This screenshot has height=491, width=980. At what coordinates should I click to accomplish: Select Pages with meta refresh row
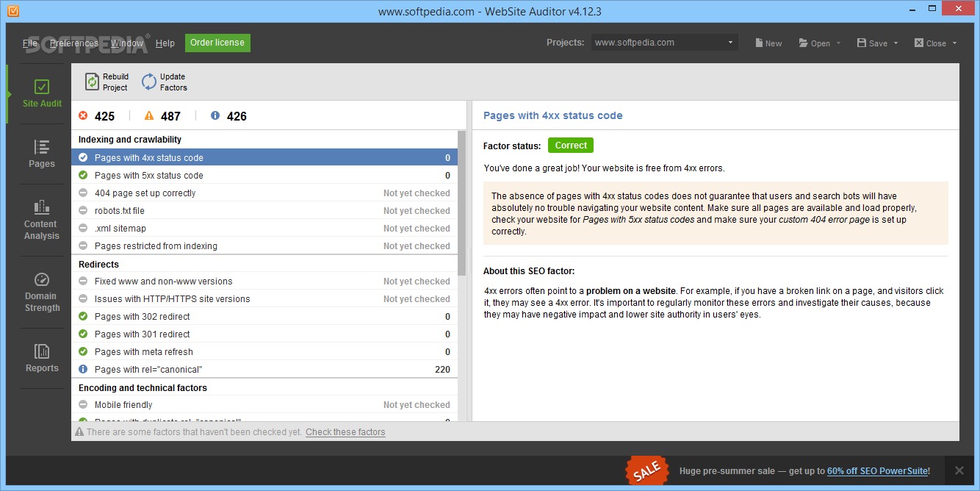pyautogui.click(x=264, y=352)
